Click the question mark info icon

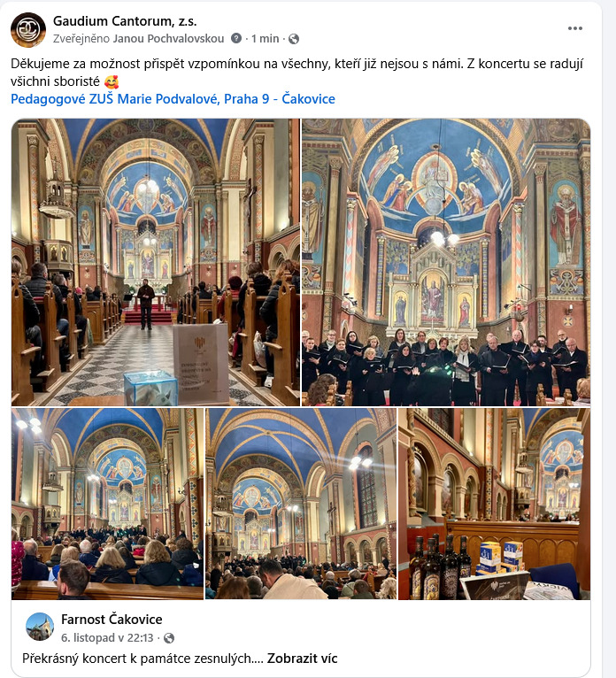(236, 38)
